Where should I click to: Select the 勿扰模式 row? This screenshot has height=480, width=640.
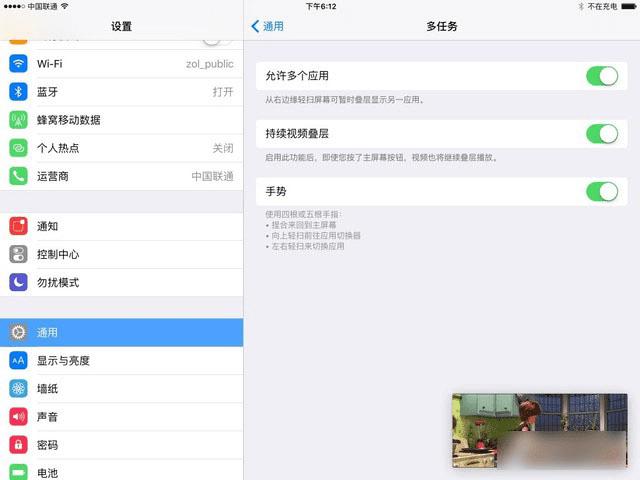pyautogui.click(x=121, y=282)
